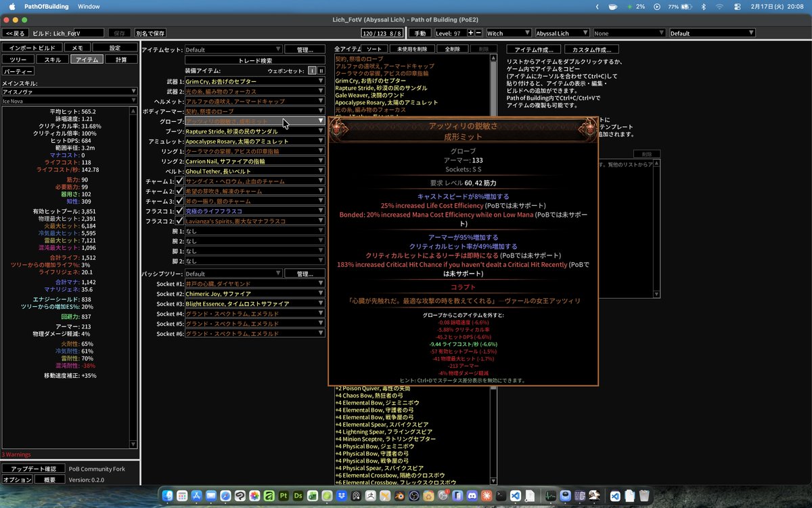812x508 pixels.
Task: Click the ソート button
Action: click(374, 49)
